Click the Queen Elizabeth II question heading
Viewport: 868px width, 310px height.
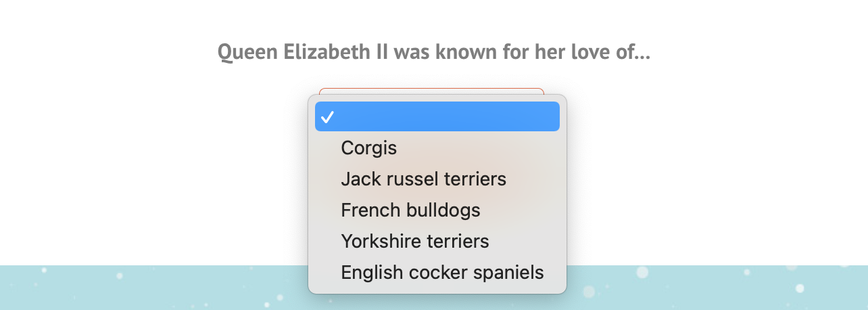(x=434, y=52)
